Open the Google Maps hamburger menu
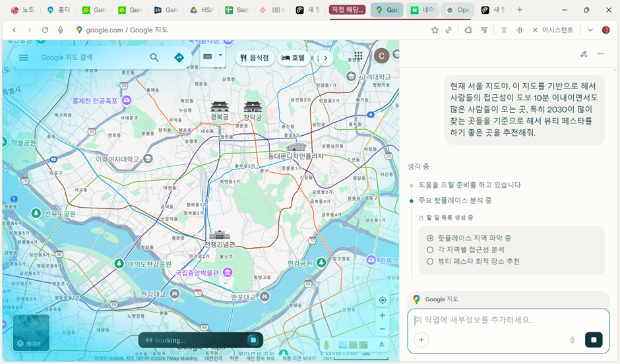The width and height of the screenshot is (620, 364). tap(24, 58)
